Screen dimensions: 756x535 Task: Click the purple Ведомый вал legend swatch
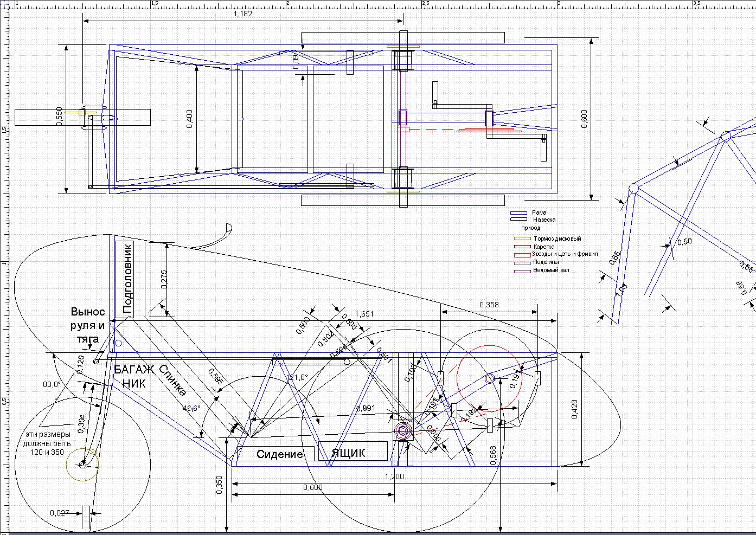[x=522, y=270]
